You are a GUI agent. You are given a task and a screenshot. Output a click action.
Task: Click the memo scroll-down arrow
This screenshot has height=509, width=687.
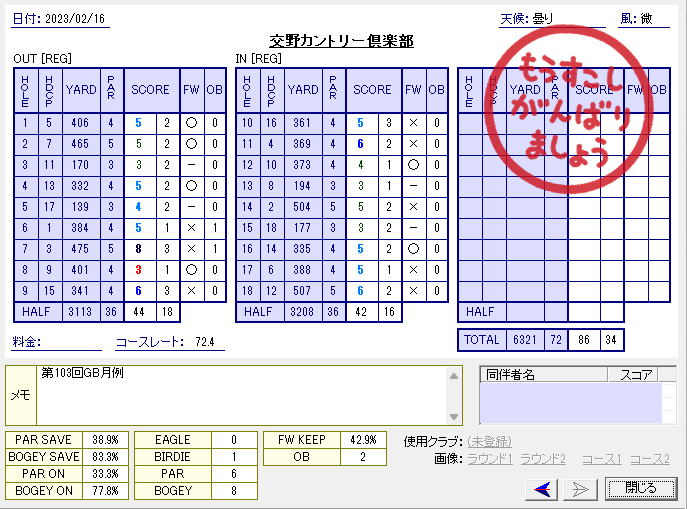click(455, 416)
